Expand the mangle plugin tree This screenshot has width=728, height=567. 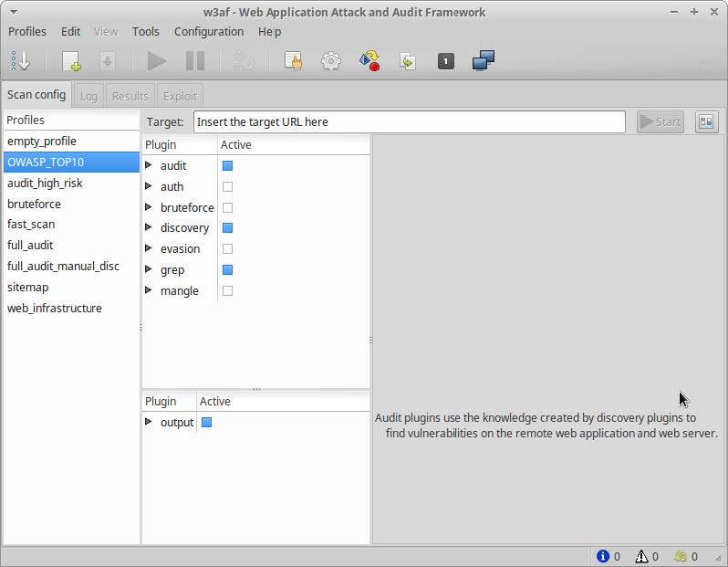pos(149,290)
